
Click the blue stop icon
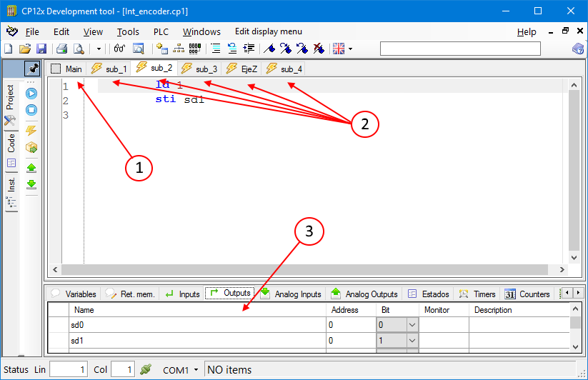point(31,110)
